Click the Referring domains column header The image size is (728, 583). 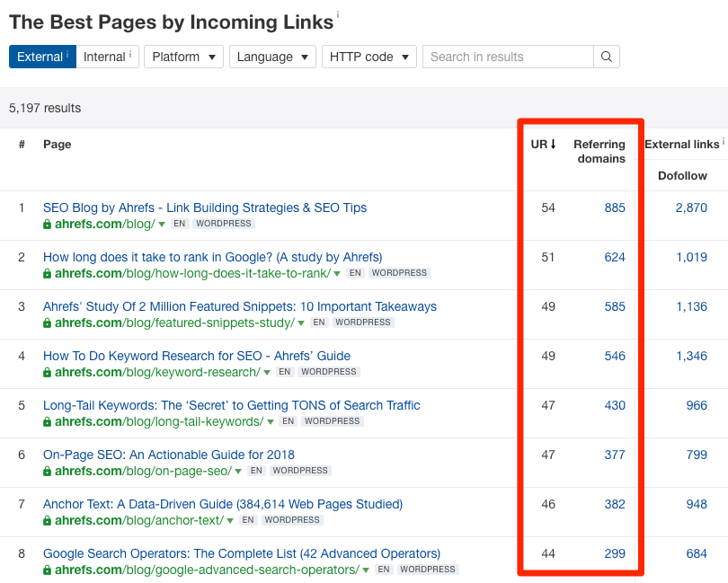pos(599,151)
